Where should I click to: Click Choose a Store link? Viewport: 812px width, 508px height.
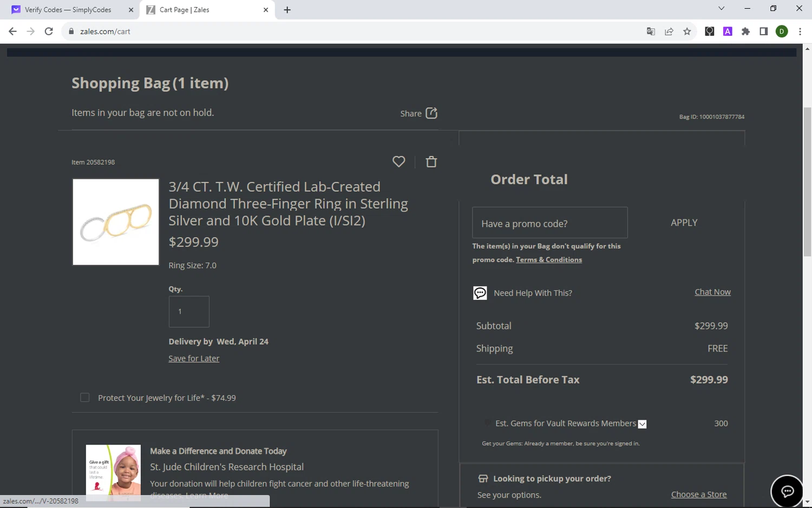[x=699, y=494]
